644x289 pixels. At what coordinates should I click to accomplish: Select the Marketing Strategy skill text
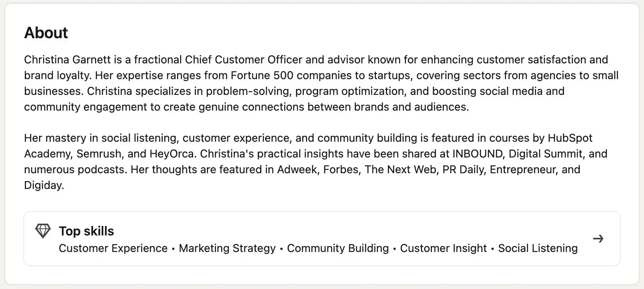coord(227,248)
